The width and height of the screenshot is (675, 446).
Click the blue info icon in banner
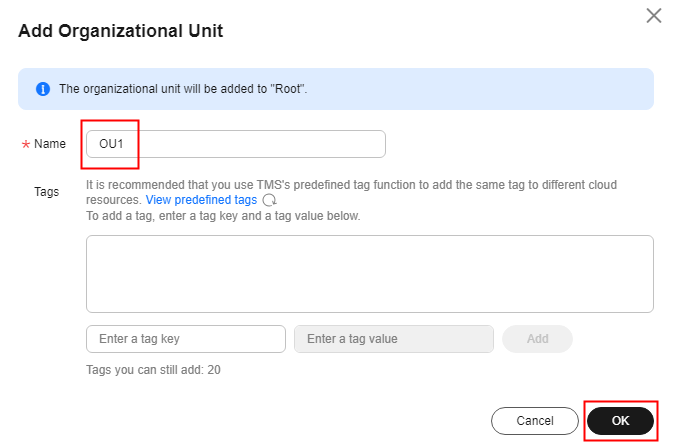[43, 89]
